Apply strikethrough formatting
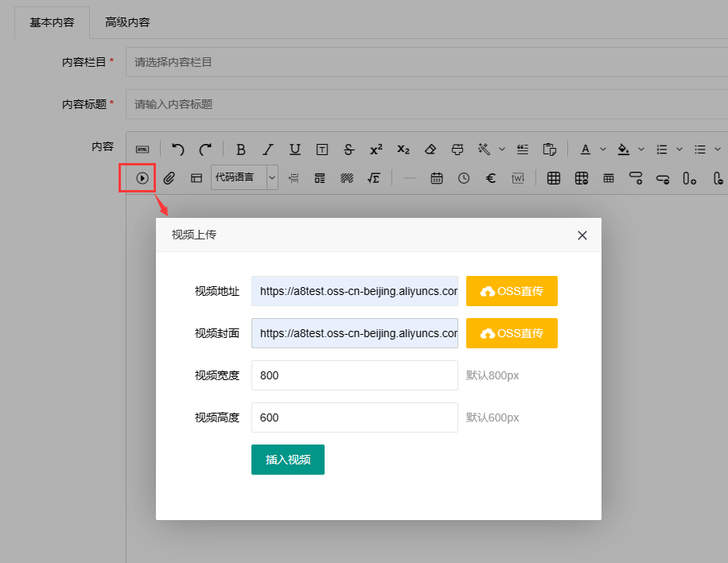Viewport: 728px width, 563px height. click(x=348, y=149)
